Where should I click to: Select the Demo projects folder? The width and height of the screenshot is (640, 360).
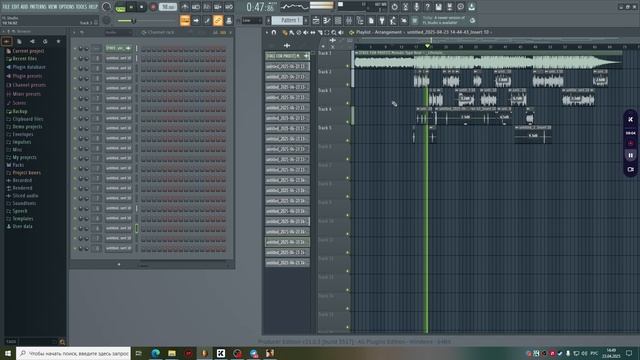coord(27,127)
